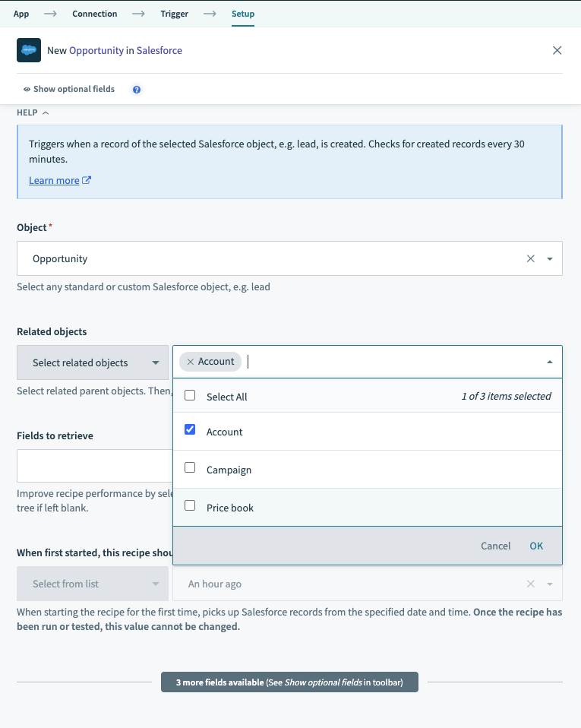Clear the Opportunity value using its X icon
This screenshot has width=581, height=728.
[530, 258]
